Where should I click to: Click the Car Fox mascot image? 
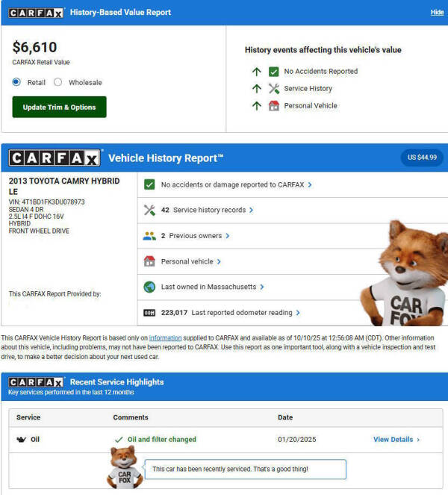(x=405, y=273)
